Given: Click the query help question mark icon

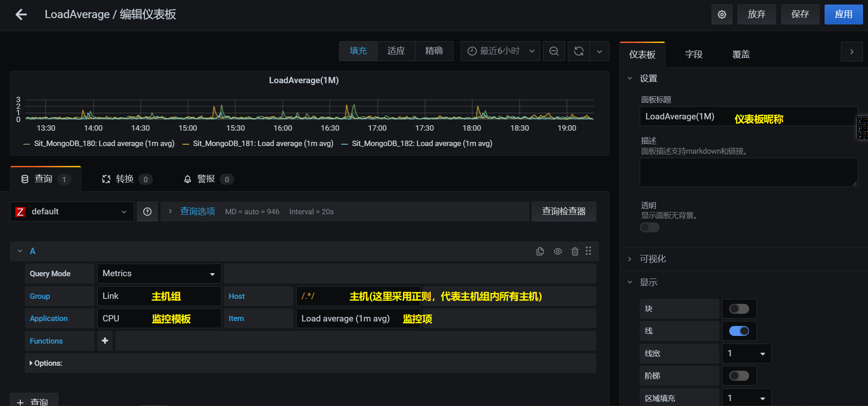Looking at the screenshot, I should (147, 212).
